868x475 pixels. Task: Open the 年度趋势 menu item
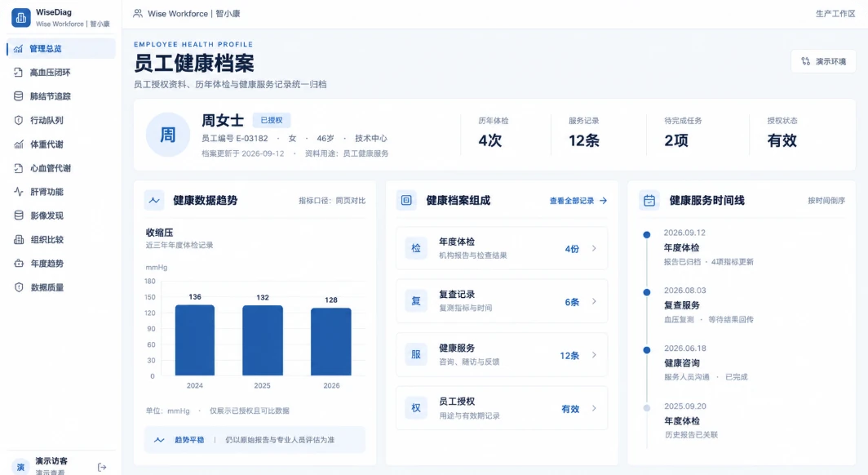pos(61,264)
